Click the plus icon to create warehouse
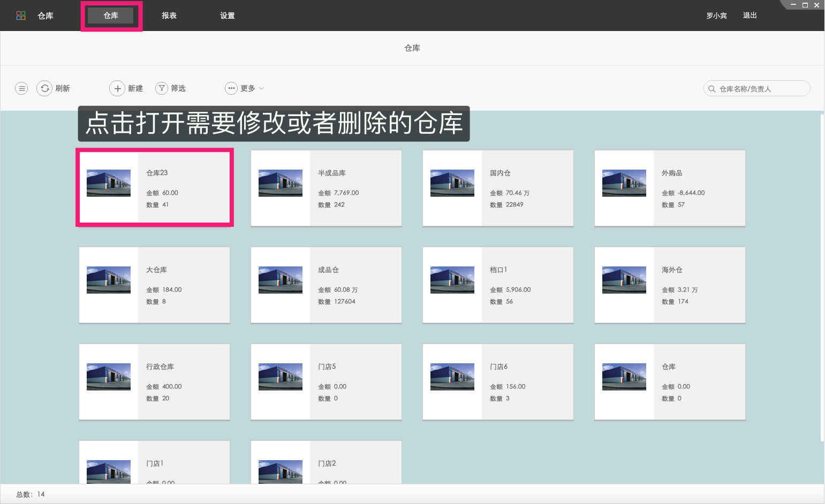 (117, 88)
